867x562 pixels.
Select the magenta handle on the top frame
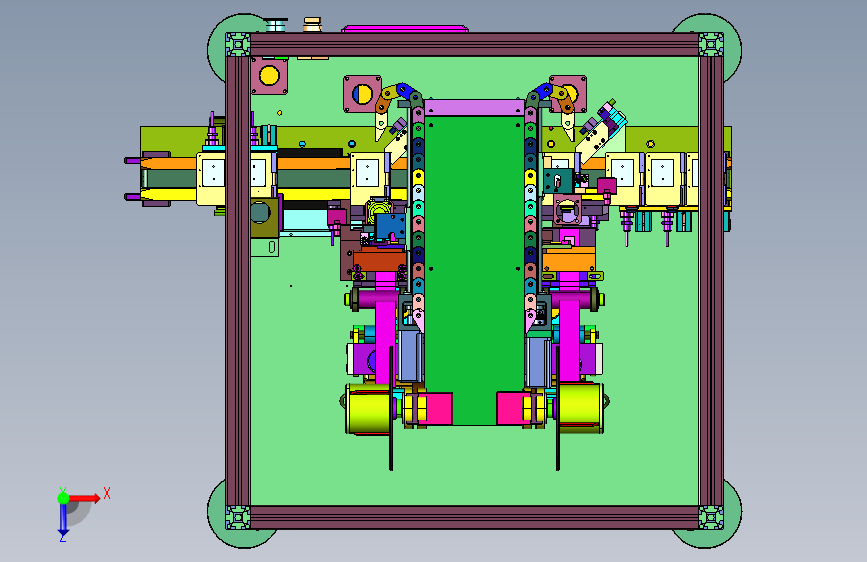(x=405, y=28)
